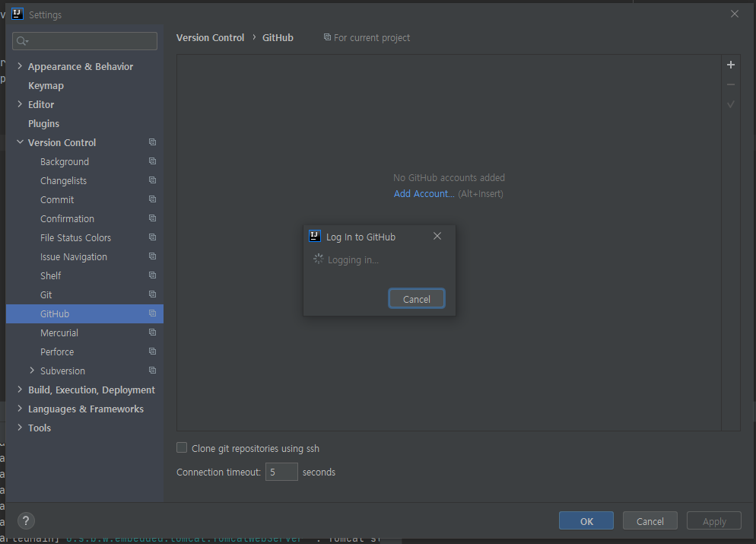Select File Status Colors page
This screenshot has width=756, height=544.
[76, 237]
